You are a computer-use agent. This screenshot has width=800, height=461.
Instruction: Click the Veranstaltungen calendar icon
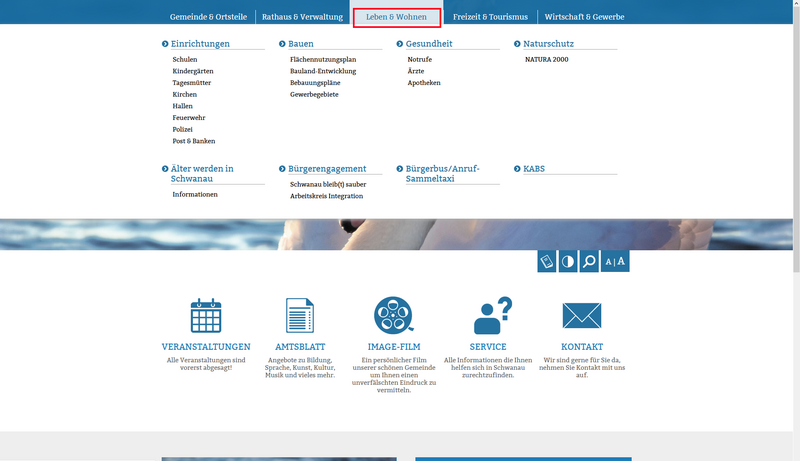(x=205, y=315)
